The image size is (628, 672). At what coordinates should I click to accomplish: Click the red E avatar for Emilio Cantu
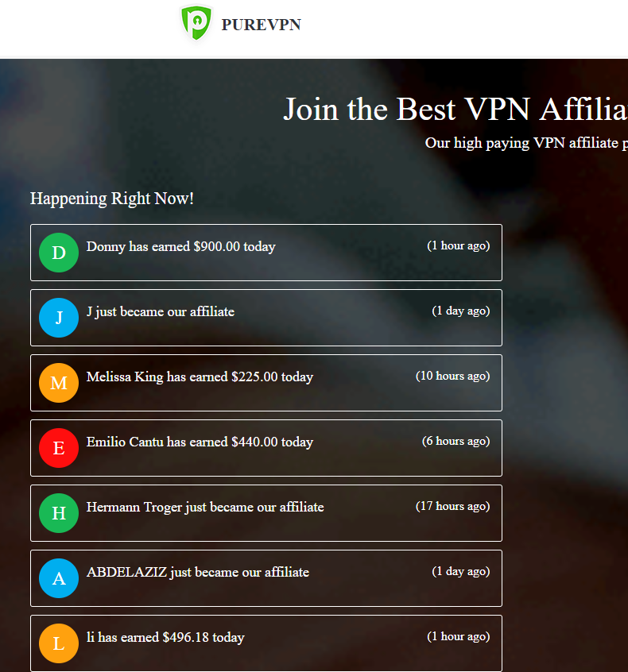59,448
